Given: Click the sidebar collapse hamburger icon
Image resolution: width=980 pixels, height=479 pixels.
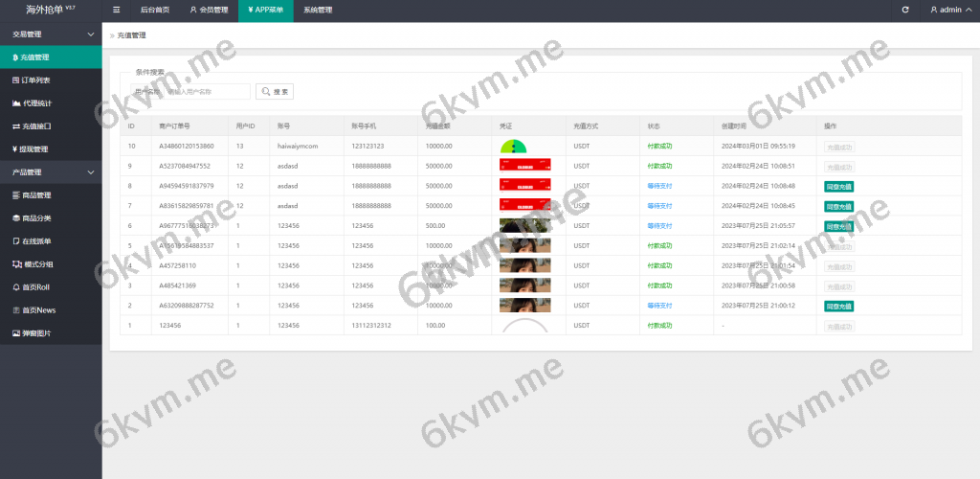Looking at the screenshot, I should 117,10.
